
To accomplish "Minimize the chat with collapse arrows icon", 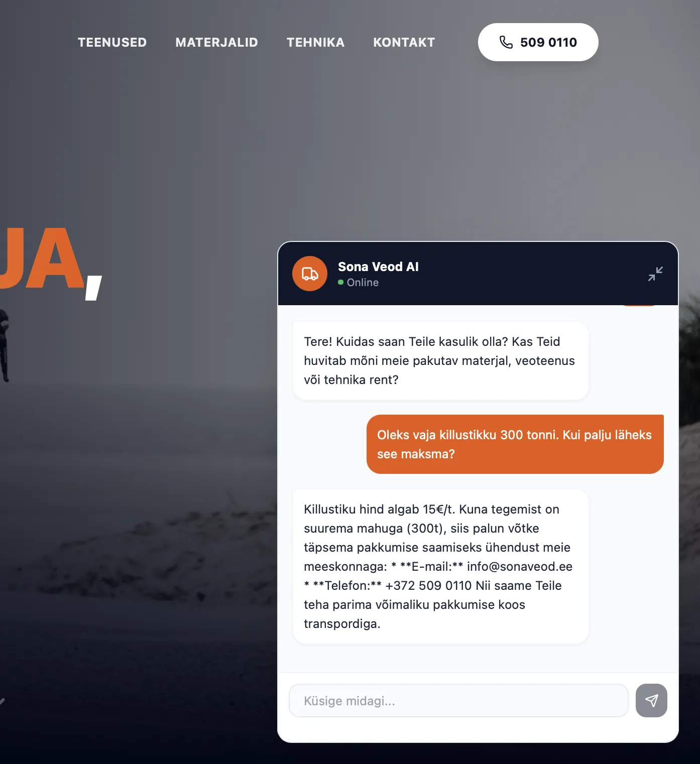I will 655,274.
